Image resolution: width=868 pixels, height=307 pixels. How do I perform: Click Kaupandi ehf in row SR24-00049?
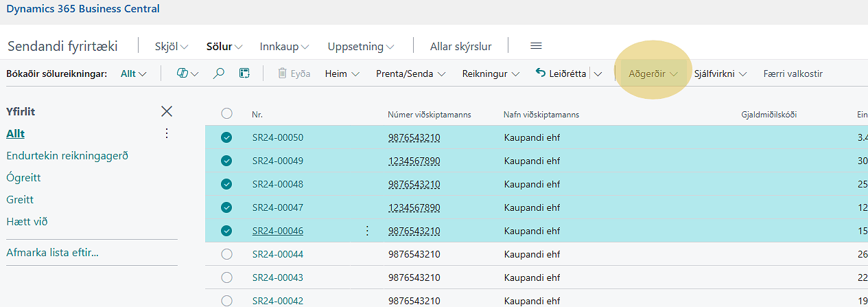pos(532,161)
